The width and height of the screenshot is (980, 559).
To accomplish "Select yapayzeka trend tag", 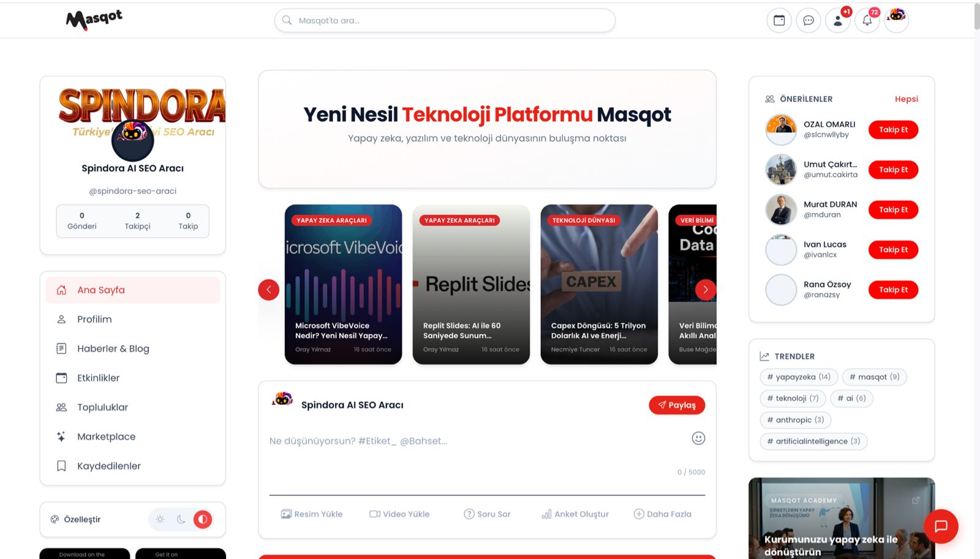I will (x=799, y=377).
